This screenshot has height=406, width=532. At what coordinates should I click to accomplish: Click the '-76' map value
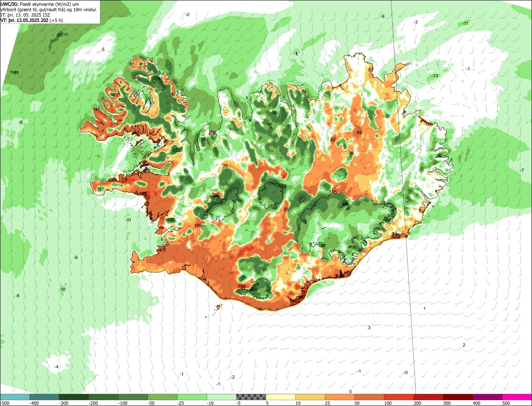[350, 153]
